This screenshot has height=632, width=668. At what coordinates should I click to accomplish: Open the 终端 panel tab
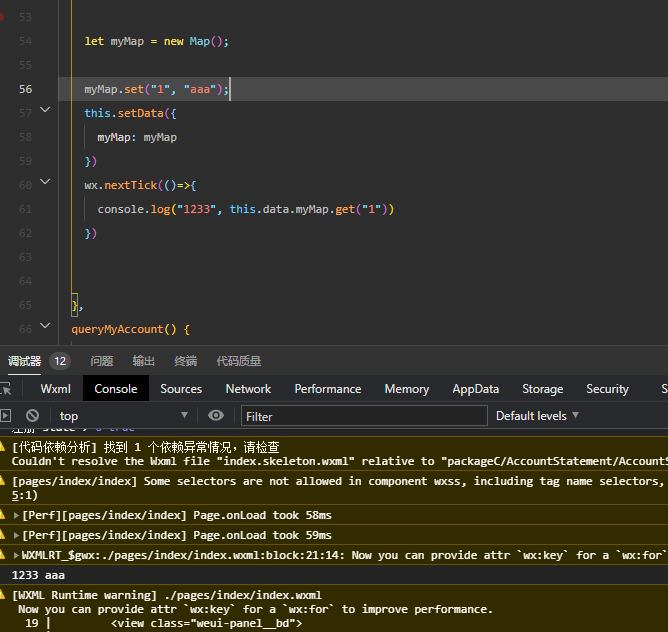[185, 361]
